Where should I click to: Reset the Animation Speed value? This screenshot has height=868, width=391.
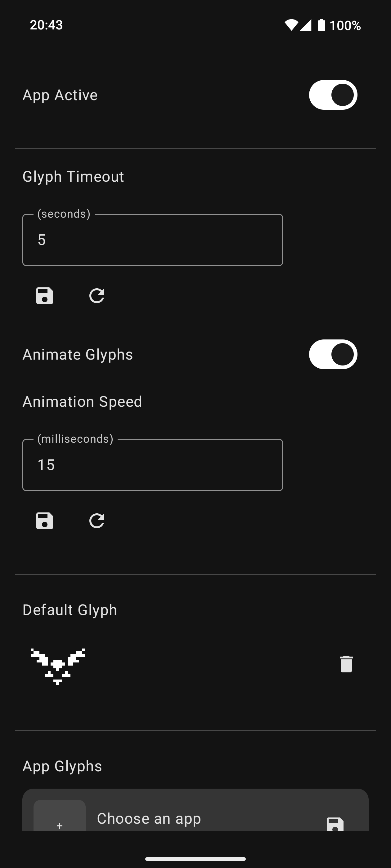coord(97,521)
